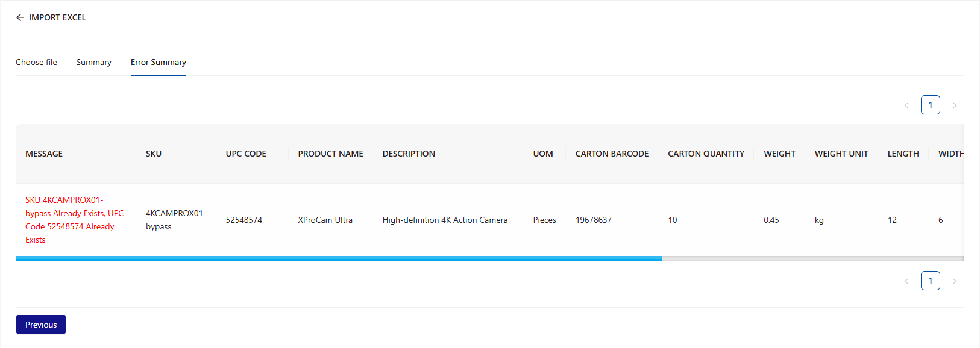Go to next page in top pagination

pyautogui.click(x=955, y=105)
